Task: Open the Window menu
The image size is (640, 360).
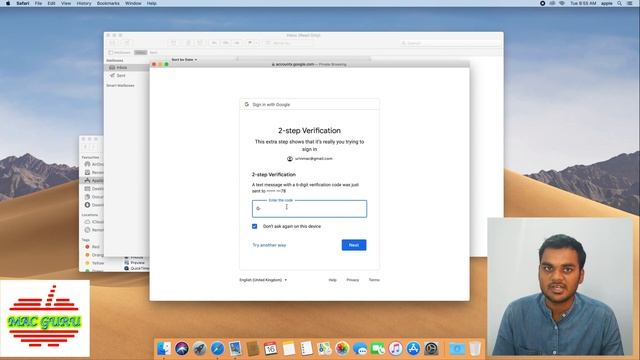Action: [133, 3]
